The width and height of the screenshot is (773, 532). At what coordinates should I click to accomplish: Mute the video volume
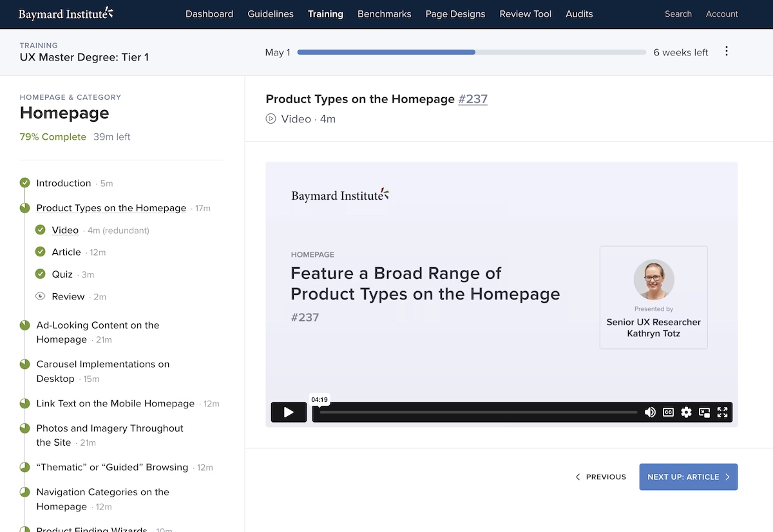pyautogui.click(x=650, y=412)
